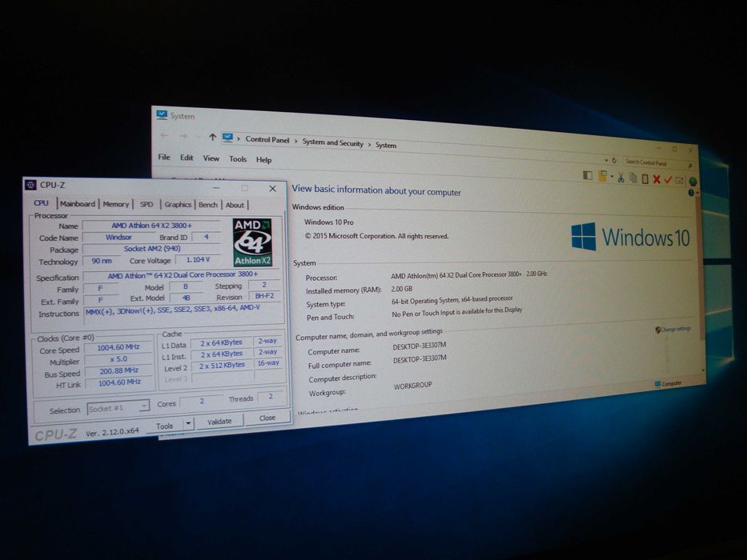Click the WORKGROUP workgroup value
Viewport: 747px width, 560px height.
tap(412, 386)
